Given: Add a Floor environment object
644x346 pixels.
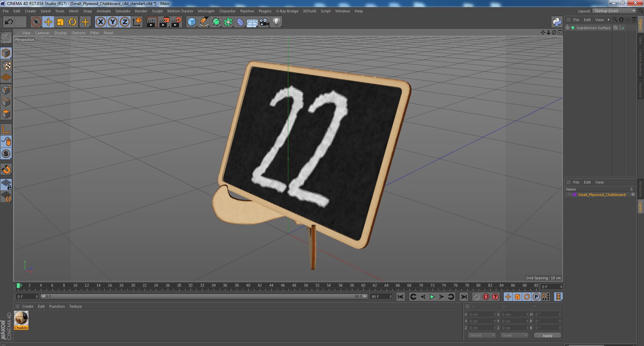Looking at the screenshot, I should pos(252,22).
